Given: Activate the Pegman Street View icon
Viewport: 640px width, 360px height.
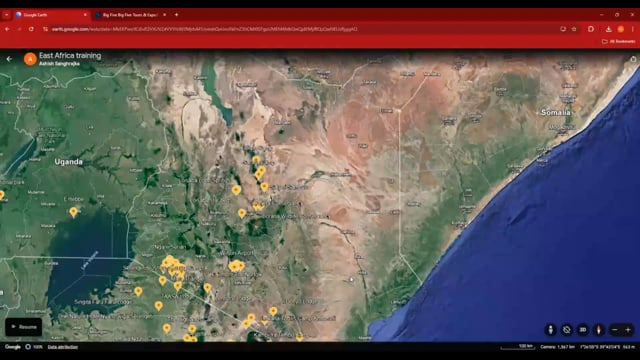Looking at the screenshot, I should [550, 330].
